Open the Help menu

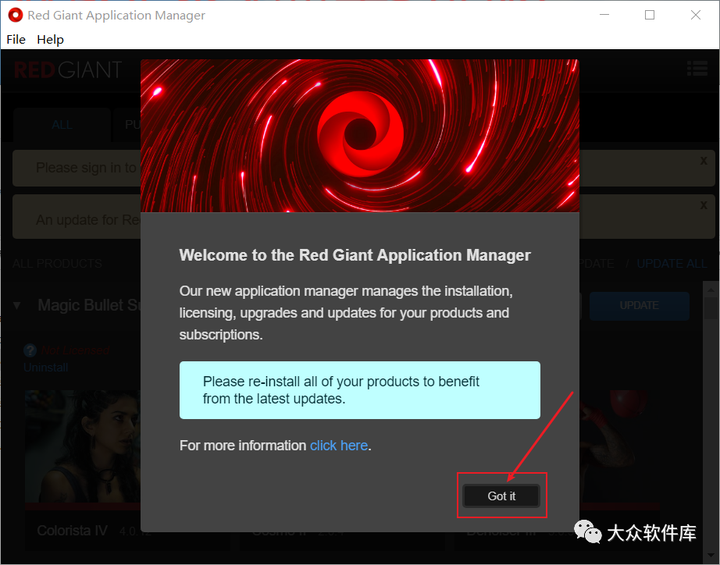click(x=50, y=40)
